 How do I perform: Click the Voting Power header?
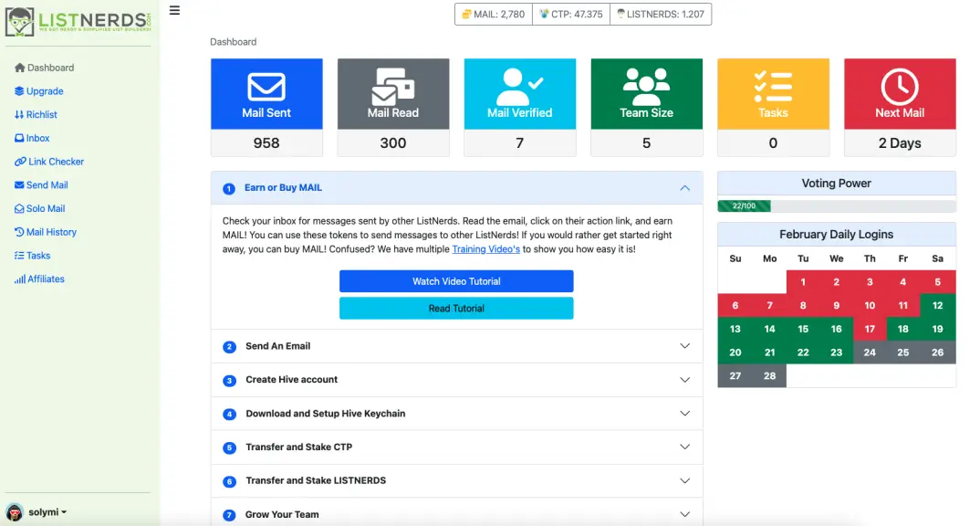click(x=836, y=184)
